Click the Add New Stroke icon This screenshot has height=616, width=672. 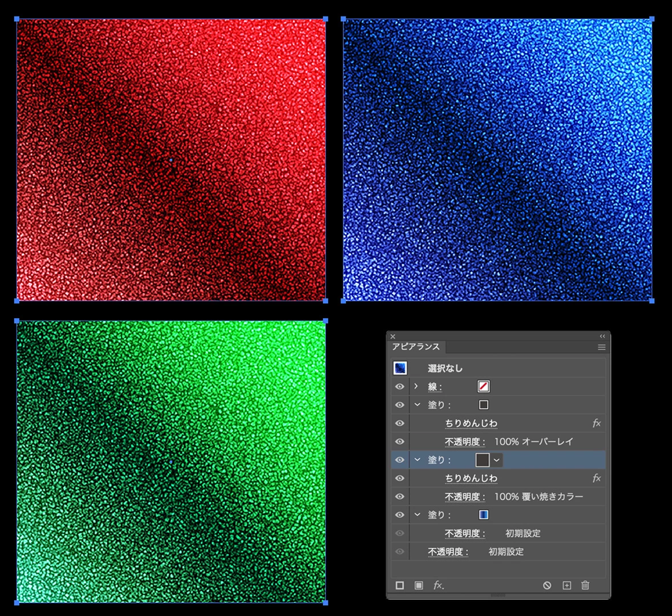399,585
